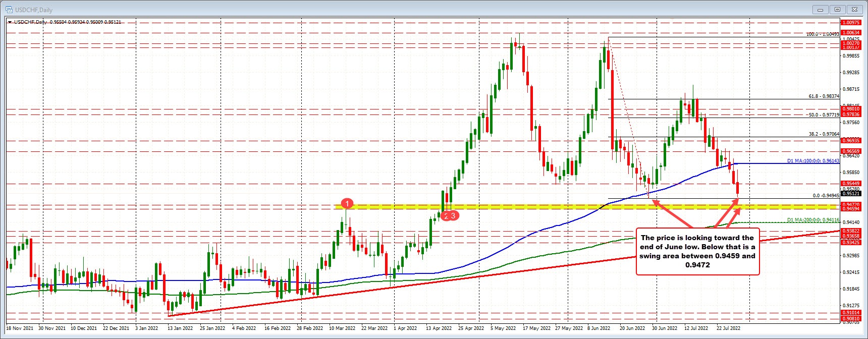Click Fibonacci label '38.2 - 0.97064'

(824, 134)
